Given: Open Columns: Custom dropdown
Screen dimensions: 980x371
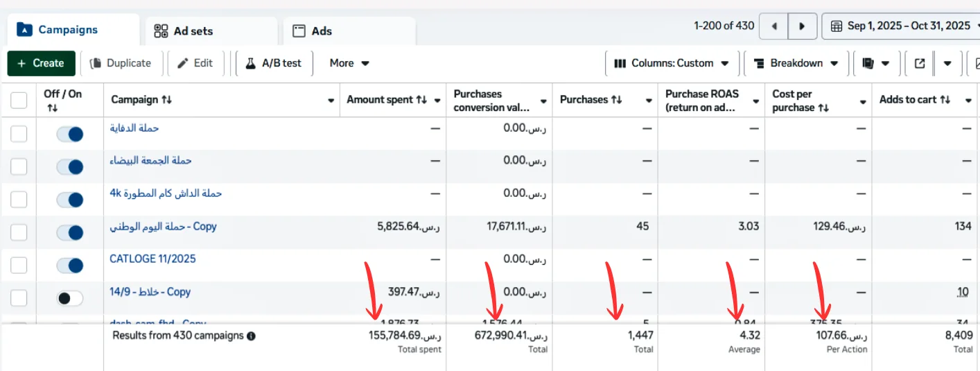Looking at the screenshot, I should [x=672, y=63].
